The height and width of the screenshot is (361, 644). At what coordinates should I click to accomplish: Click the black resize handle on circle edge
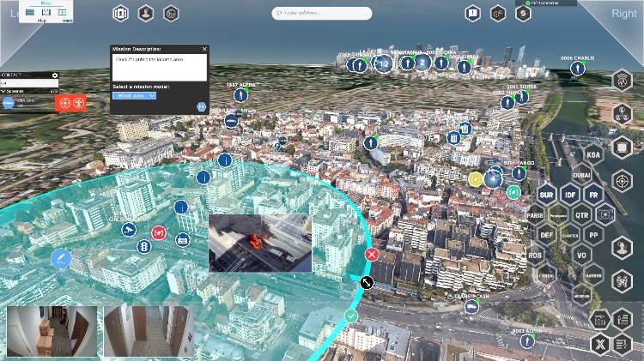pos(367,282)
